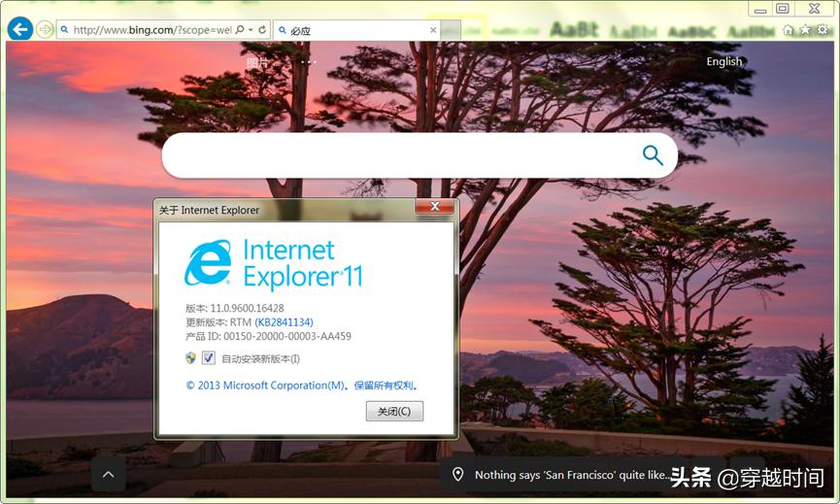This screenshot has height=504, width=840.
Task: Open a new tab with the blank tab button
Action: [451, 30]
